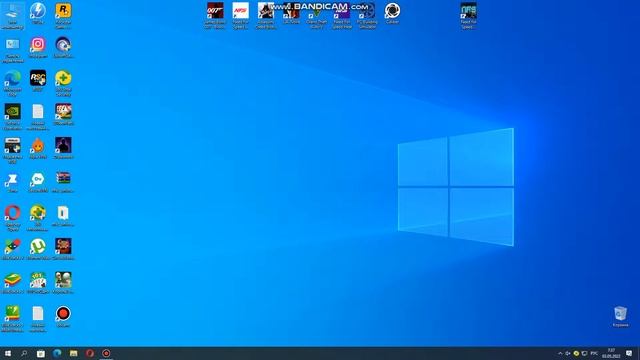Image resolution: width=640 pixels, height=360 pixels.
Task: Launch the Daemon Tools lightning bolt shortcut
Action: pos(38,13)
